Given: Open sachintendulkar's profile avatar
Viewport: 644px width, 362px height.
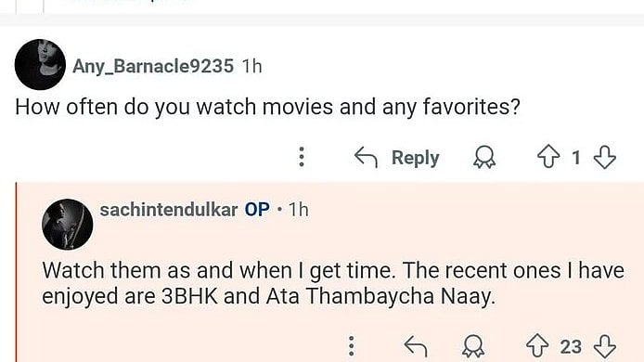Looking at the screenshot, I should point(68,225).
